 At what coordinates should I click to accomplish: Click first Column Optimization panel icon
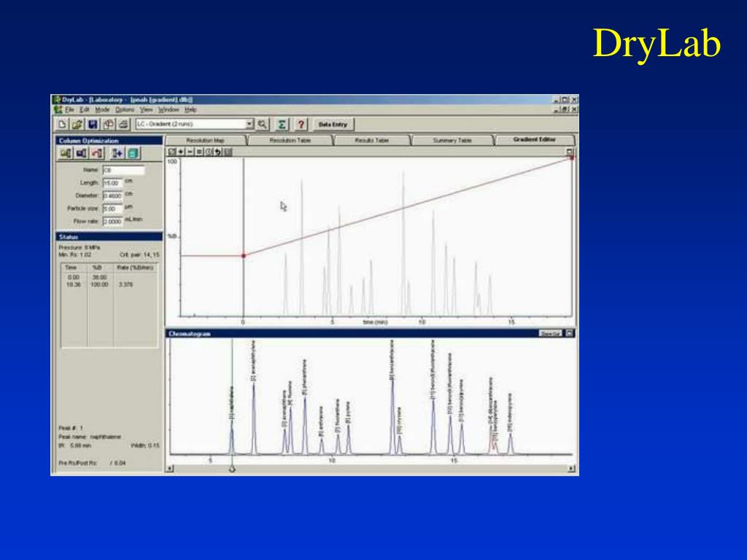point(66,153)
